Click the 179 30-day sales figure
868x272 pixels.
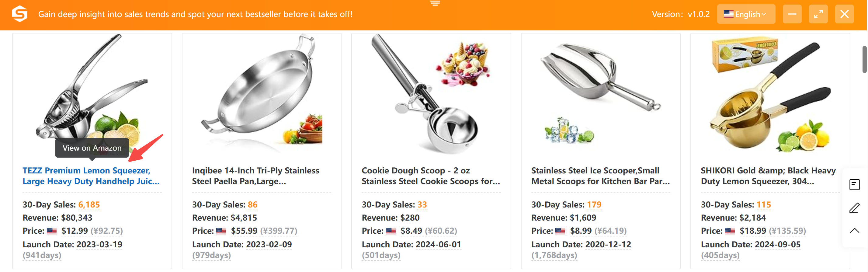click(594, 204)
